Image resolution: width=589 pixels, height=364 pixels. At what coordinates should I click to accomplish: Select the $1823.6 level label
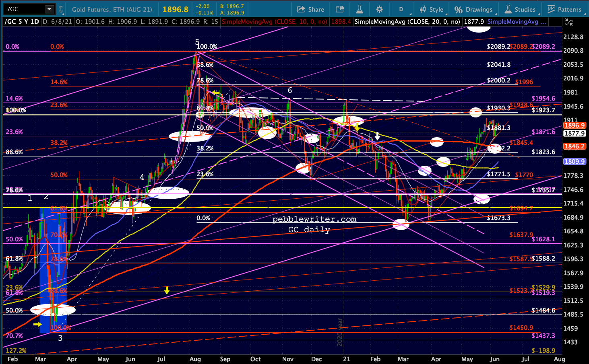click(543, 152)
